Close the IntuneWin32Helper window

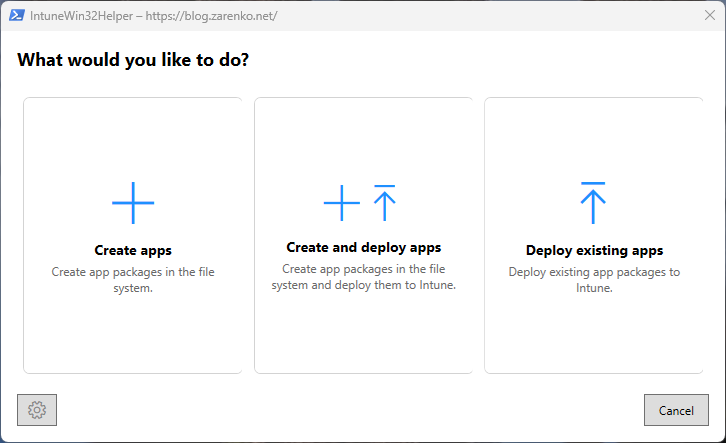coord(709,16)
